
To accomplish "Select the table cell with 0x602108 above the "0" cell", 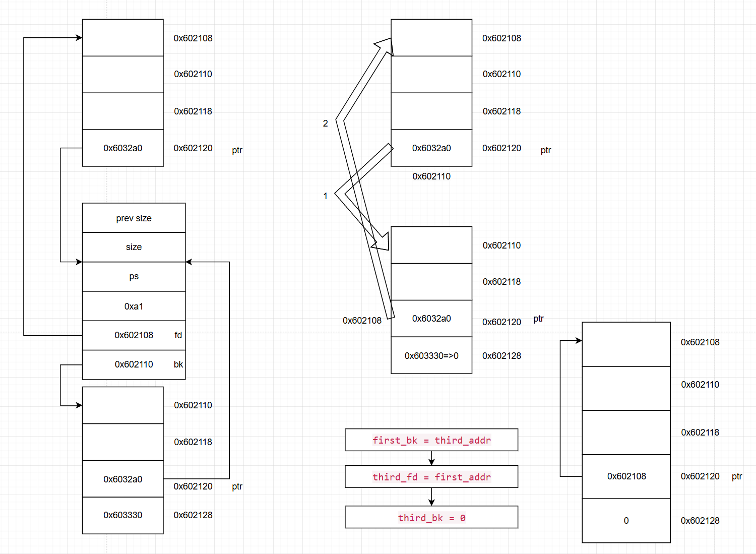I will pyautogui.click(x=626, y=476).
